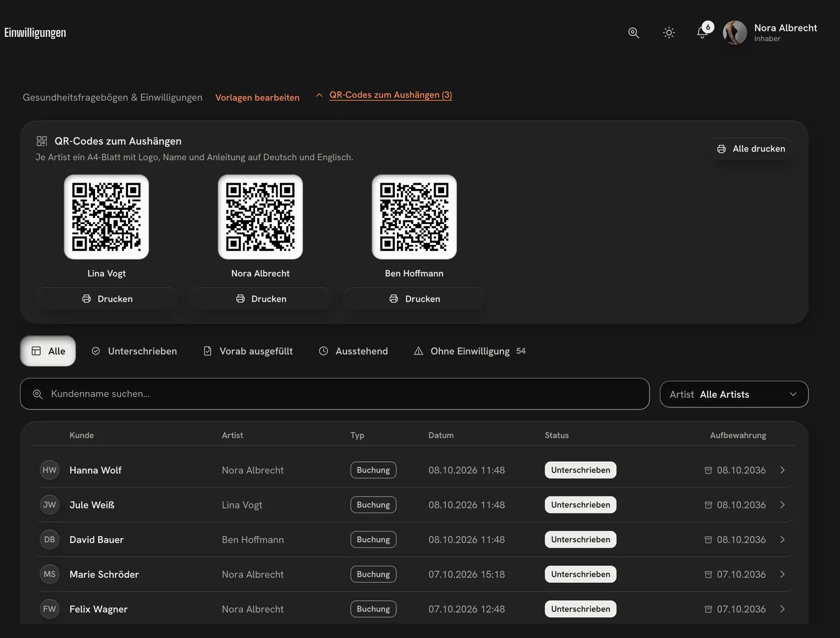840x638 pixels.
Task: Open Lina Vogt QR code image
Action: click(107, 217)
